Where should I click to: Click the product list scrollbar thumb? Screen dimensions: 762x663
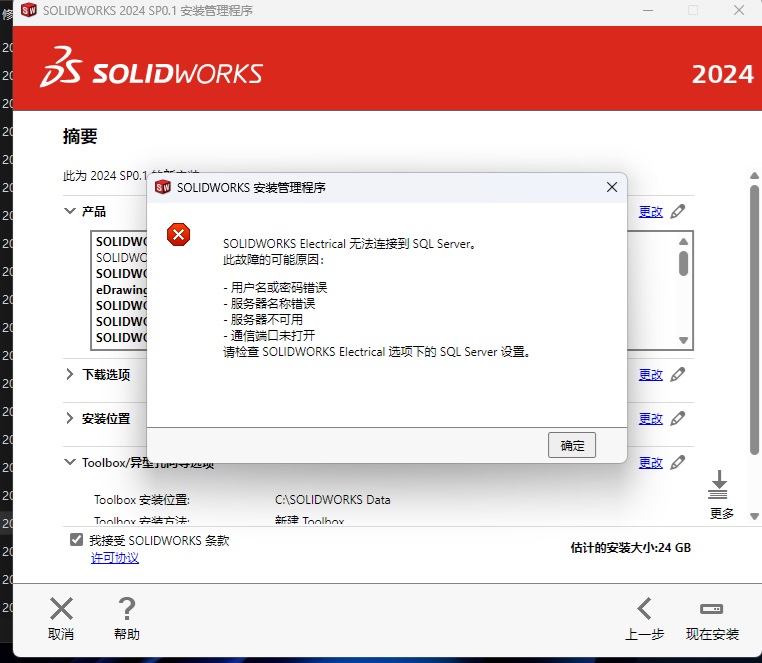tap(683, 263)
